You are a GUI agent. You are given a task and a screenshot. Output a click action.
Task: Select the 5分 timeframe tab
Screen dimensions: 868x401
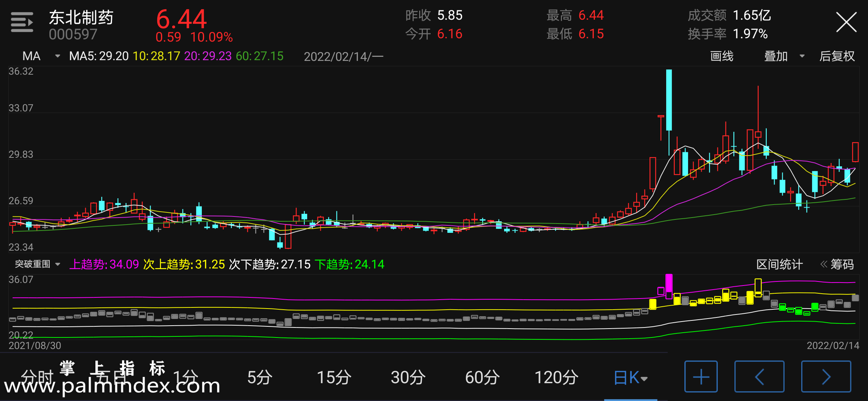[260, 378]
